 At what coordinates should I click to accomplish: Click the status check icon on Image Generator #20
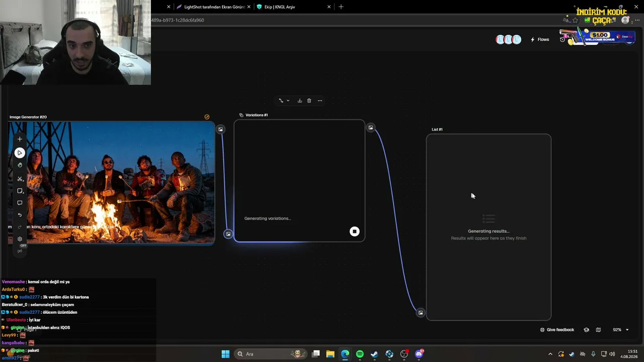point(207,117)
